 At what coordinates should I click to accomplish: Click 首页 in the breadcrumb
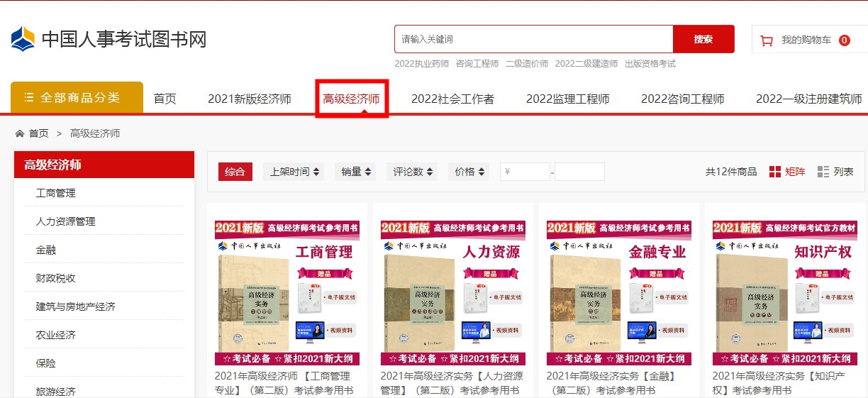click(39, 133)
